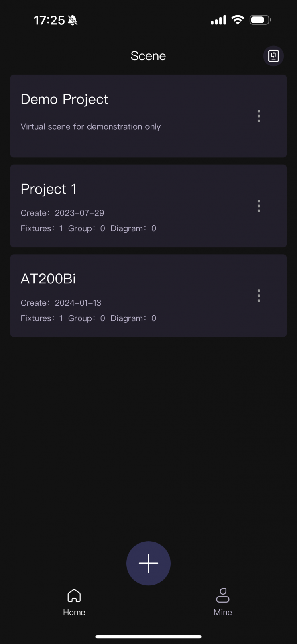Open the Demo Project three-dot options menu
Screen dimensions: 297x644
pyautogui.click(x=259, y=116)
